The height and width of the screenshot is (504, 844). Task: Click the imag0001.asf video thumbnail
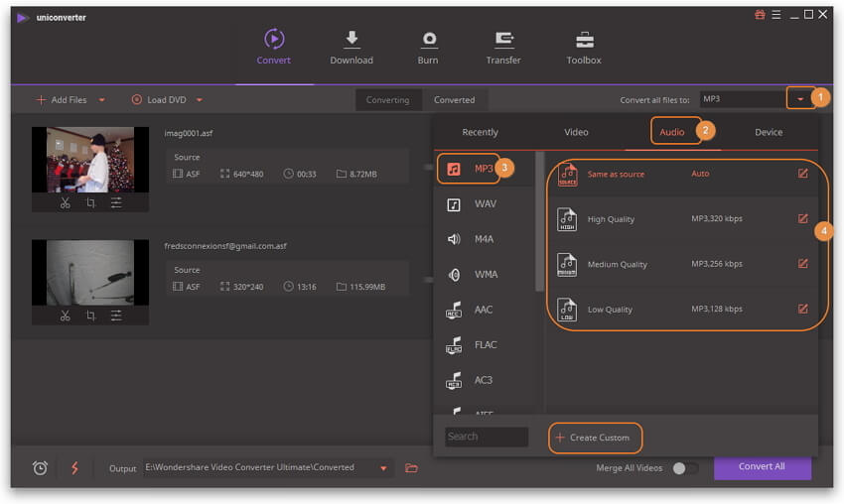(x=90, y=160)
